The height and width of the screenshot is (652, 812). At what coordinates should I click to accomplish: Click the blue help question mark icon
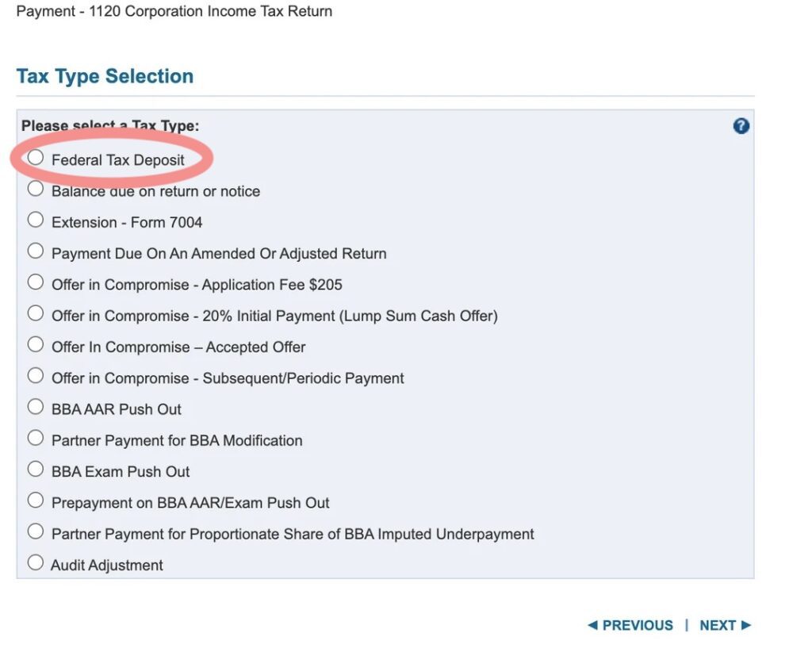click(x=741, y=126)
